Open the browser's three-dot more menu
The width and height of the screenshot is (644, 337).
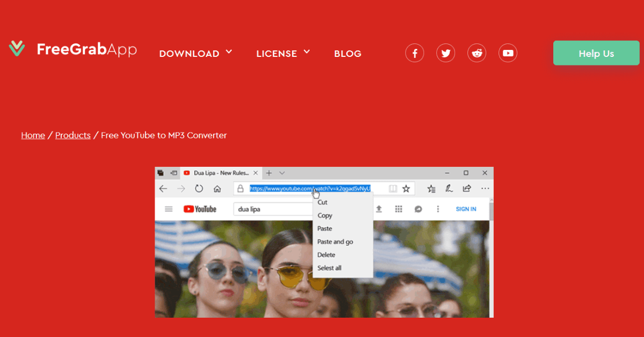pyautogui.click(x=485, y=188)
